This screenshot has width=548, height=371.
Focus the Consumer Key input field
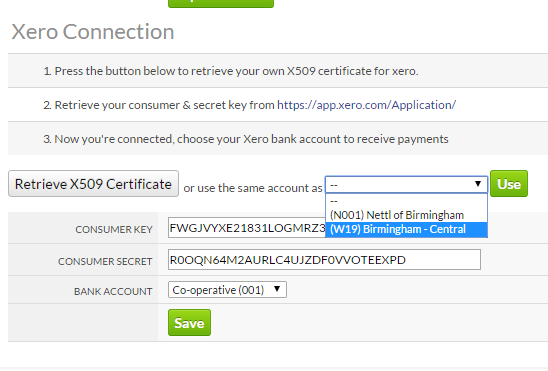tap(247, 228)
